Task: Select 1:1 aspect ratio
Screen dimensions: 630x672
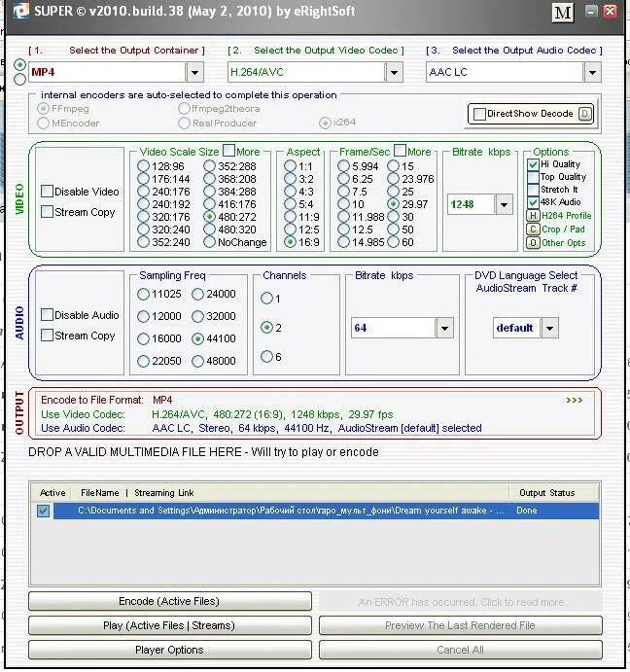Action: [x=290, y=166]
